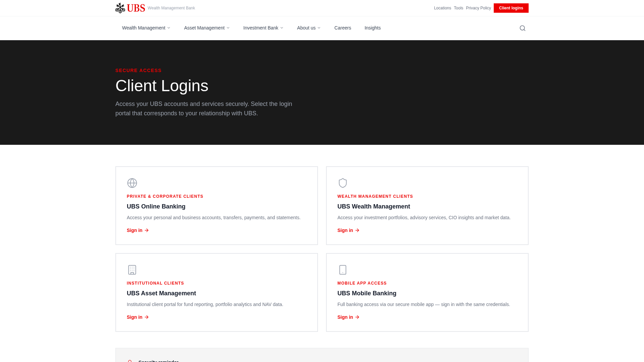Click the Client Logins page title
Screen dimensions: 644x362
pos(162,86)
